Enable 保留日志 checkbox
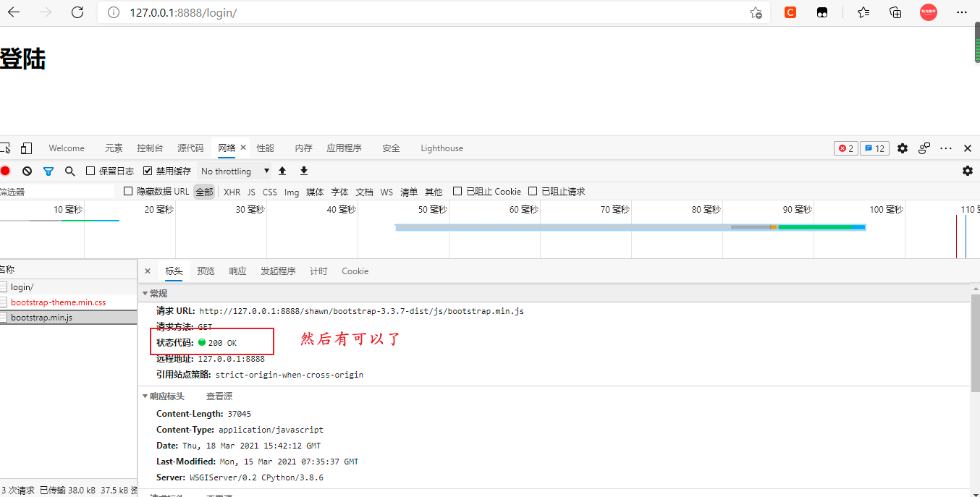 (x=90, y=171)
